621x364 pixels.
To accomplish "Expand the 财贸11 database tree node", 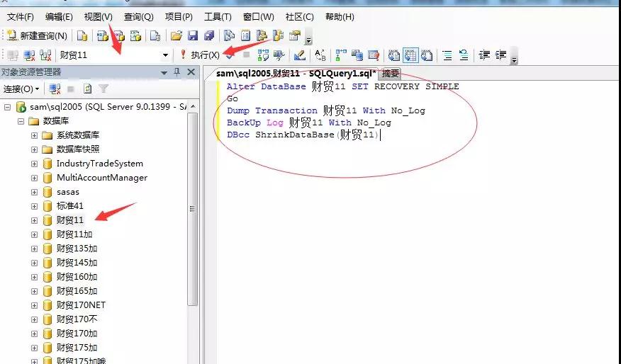I will tap(34, 220).
